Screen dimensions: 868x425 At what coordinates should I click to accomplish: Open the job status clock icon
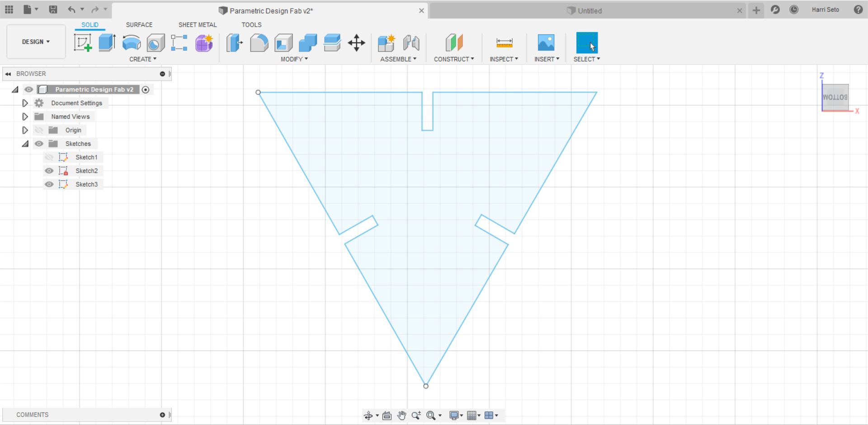pyautogui.click(x=794, y=9)
